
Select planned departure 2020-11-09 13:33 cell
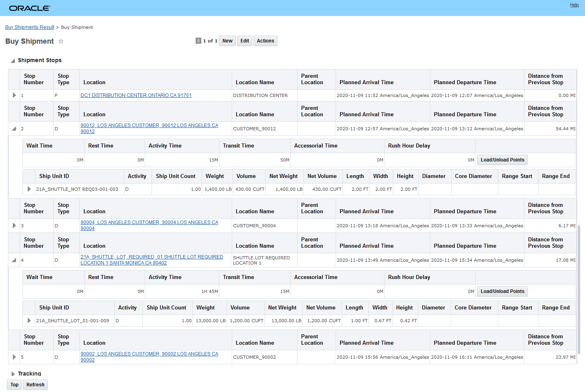pyautogui.click(x=477, y=226)
